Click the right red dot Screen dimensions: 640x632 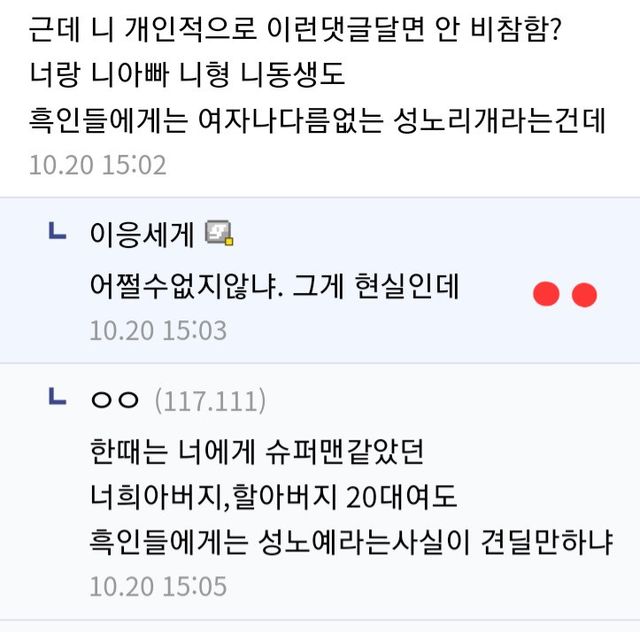pyautogui.click(x=583, y=294)
